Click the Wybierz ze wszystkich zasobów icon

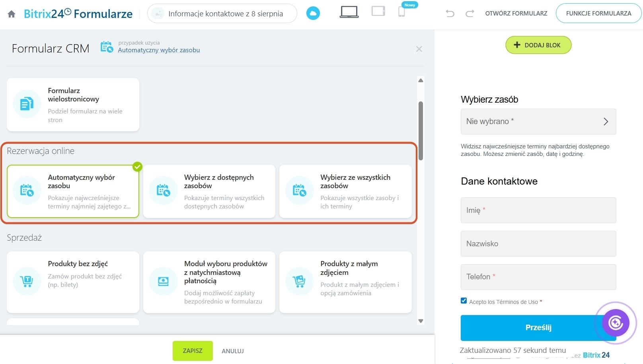300,191
